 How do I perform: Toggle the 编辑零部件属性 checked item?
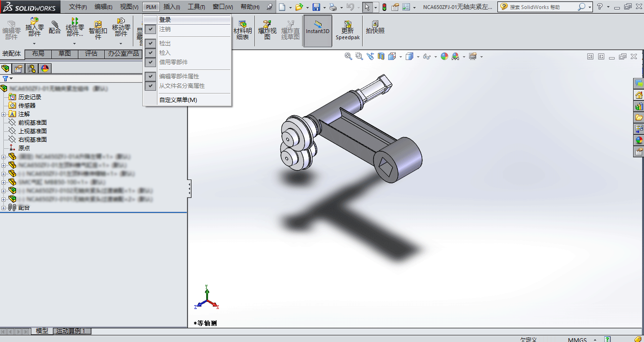point(150,77)
